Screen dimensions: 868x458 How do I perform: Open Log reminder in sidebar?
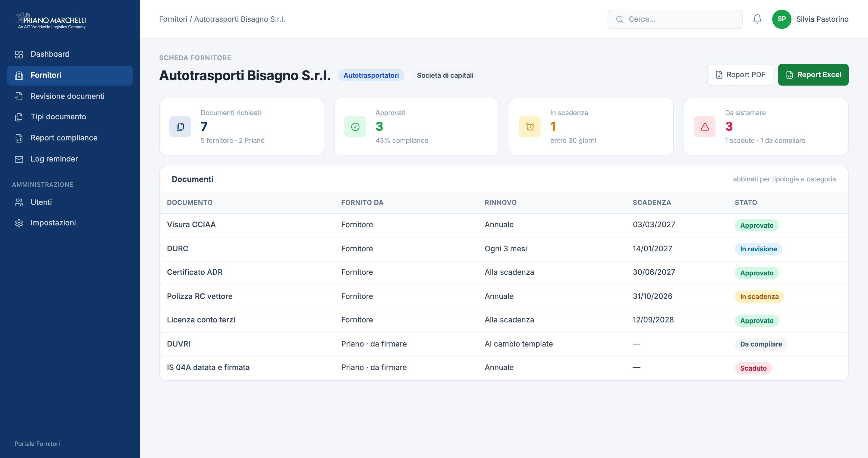pos(70,159)
